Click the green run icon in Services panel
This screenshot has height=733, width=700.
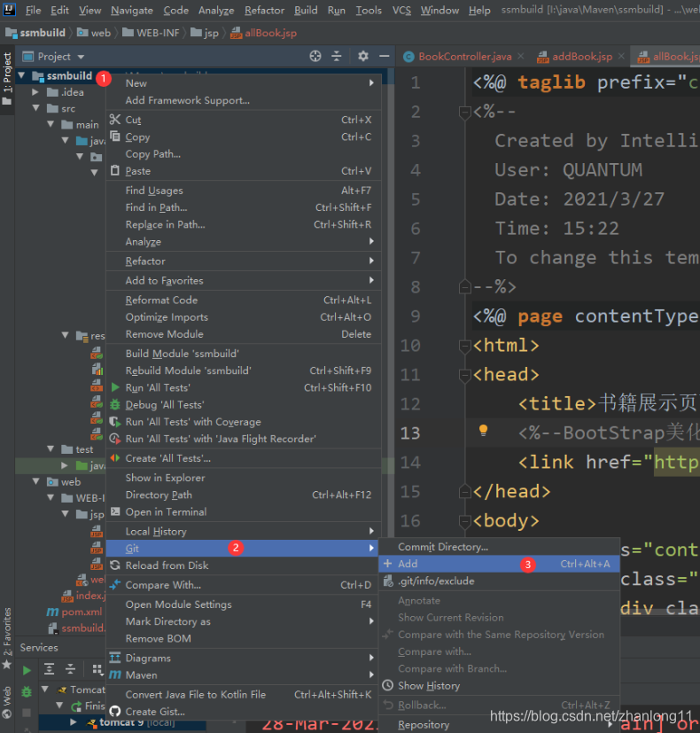[27, 670]
